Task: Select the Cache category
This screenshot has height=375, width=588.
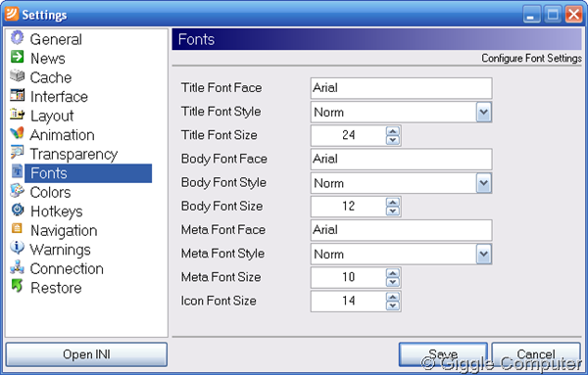Action: click(51, 77)
